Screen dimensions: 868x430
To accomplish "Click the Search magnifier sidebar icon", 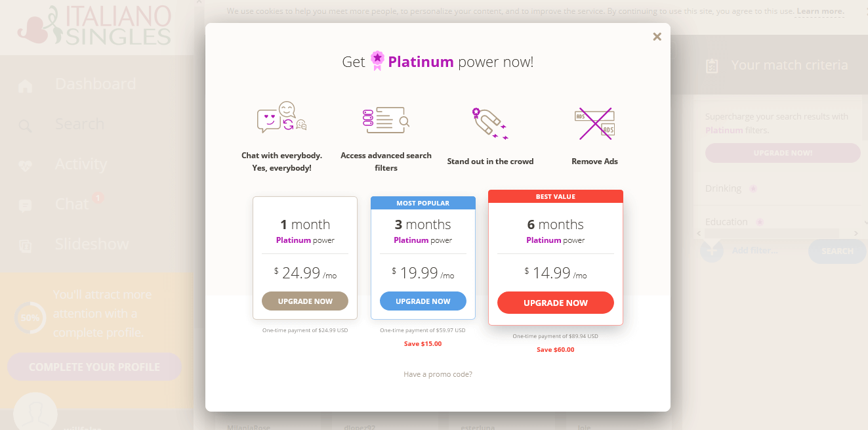I will click(x=25, y=125).
